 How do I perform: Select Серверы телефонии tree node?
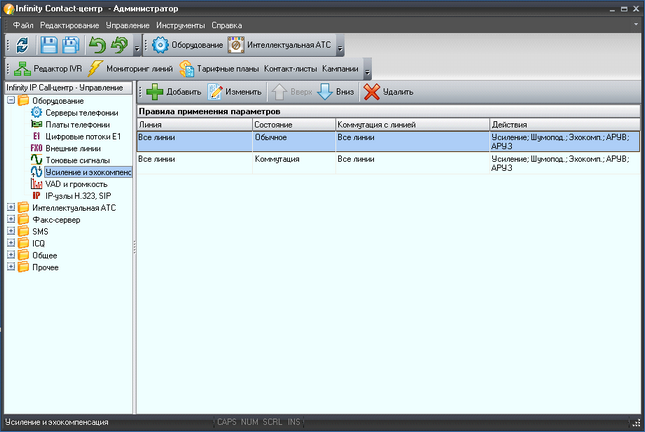coord(82,113)
